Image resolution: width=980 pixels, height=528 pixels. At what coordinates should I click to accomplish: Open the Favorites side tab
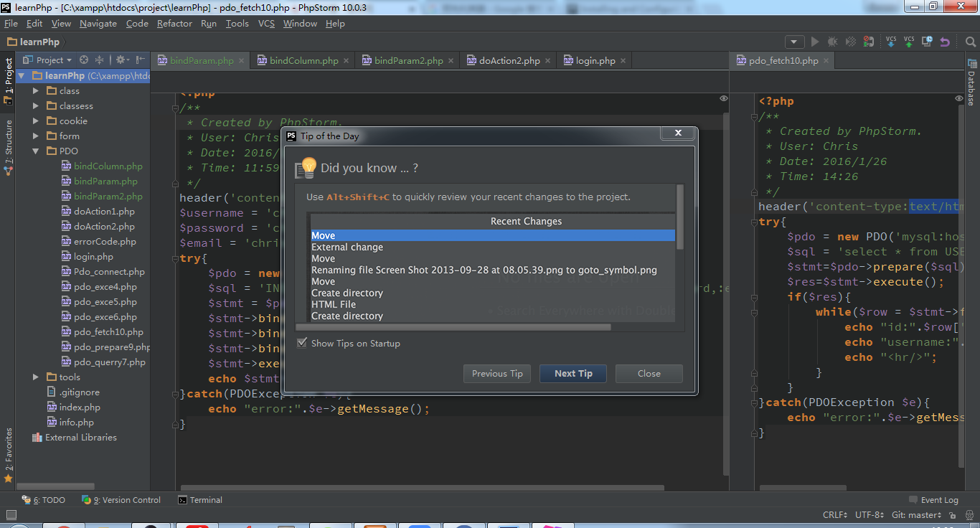(8, 455)
